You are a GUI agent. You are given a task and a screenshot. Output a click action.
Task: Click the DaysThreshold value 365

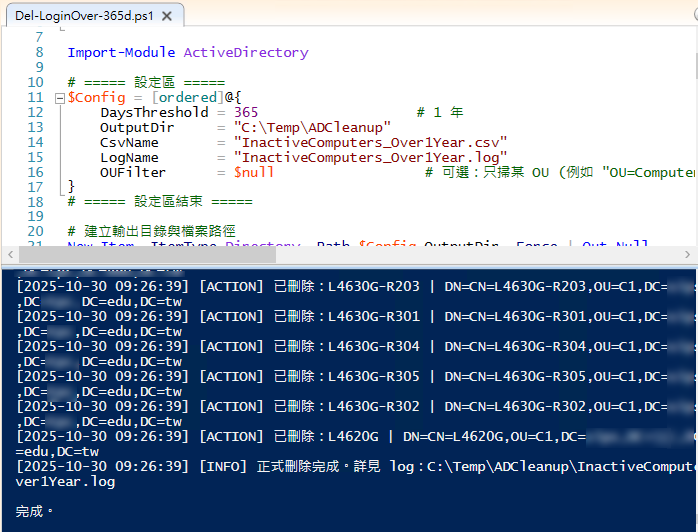[x=246, y=112]
